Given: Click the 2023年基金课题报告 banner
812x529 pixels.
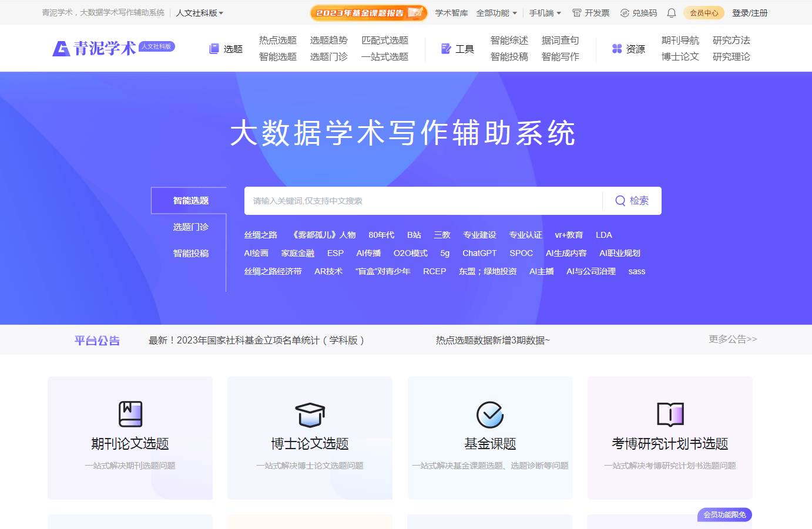Looking at the screenshot, I should point(369,12).
